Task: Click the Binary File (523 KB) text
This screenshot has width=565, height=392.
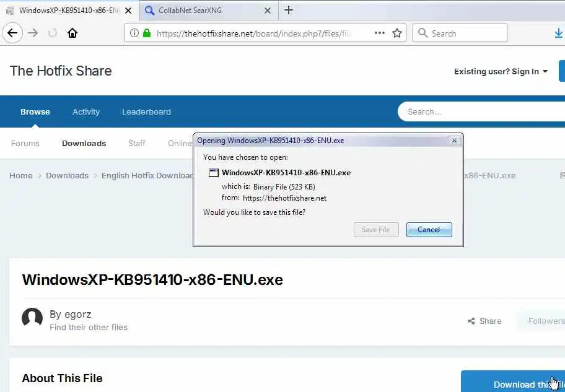Action: coord(284,186)
